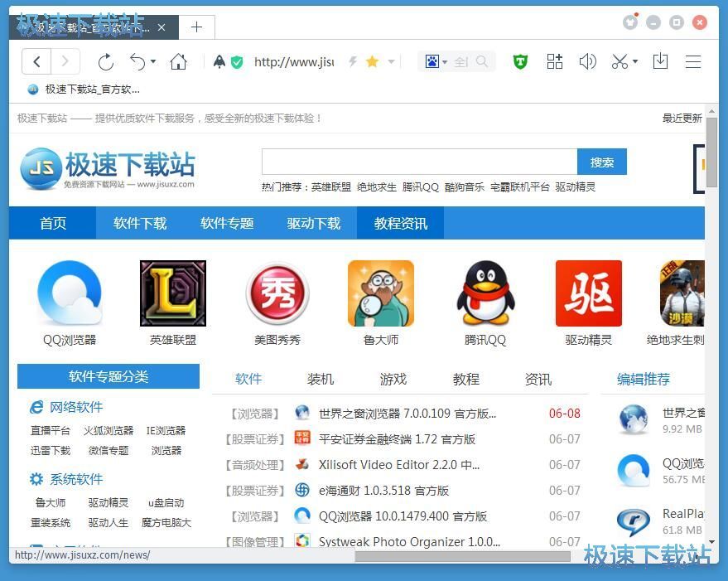The width and height of the screenshot is (728, 581).
Task: Open the downloads icon in toolbar
Action: [660, 61]
